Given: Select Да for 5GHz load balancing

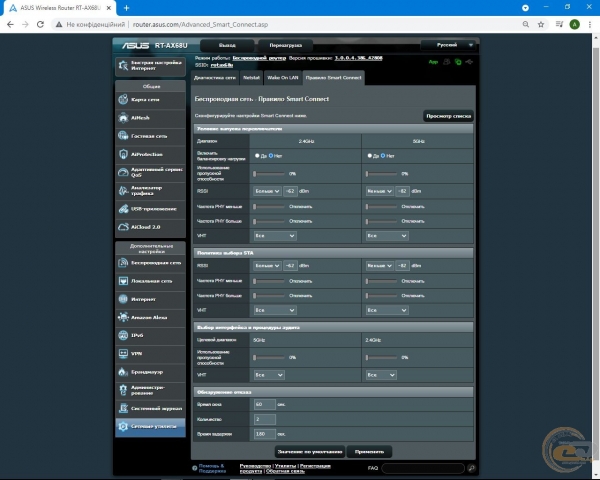Looking at the screenshot, I should tap(369, 156).
